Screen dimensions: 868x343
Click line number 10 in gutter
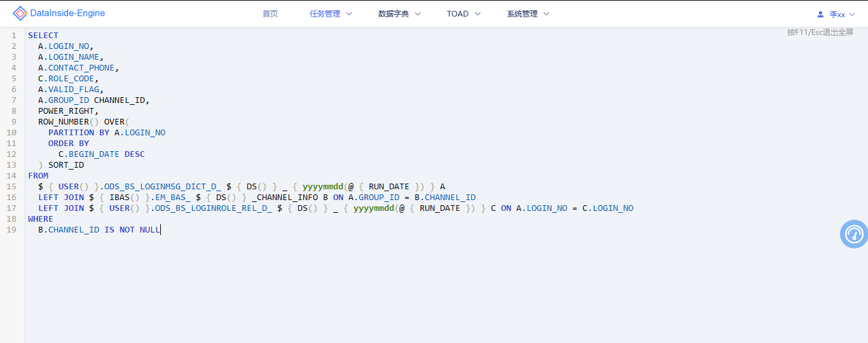coord(13,133)
